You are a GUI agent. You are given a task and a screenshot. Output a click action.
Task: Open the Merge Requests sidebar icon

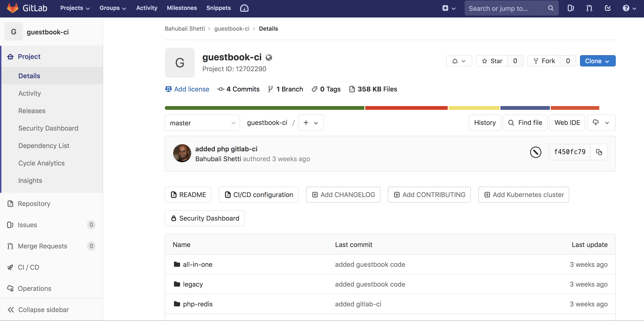pos(10,246)
